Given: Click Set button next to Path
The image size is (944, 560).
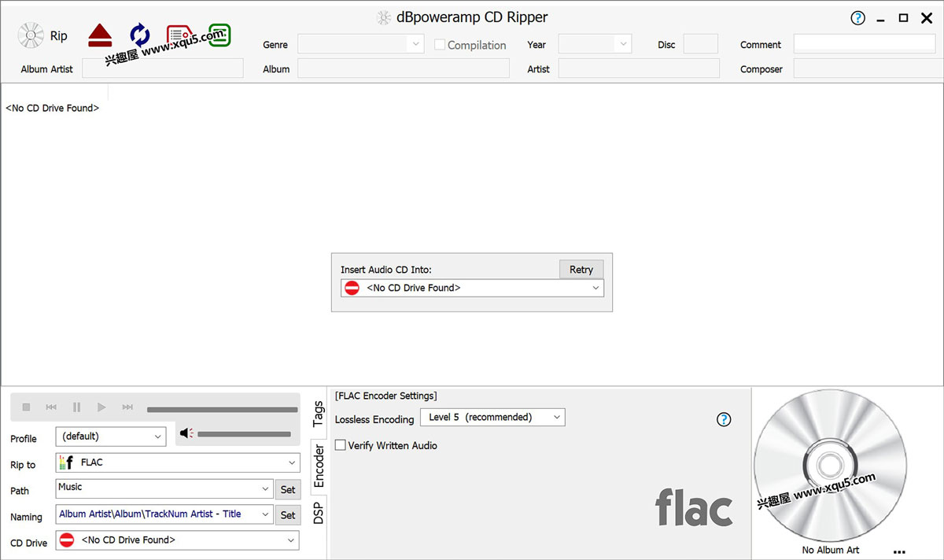Looking at the screenshot, I should coord(288,489).
